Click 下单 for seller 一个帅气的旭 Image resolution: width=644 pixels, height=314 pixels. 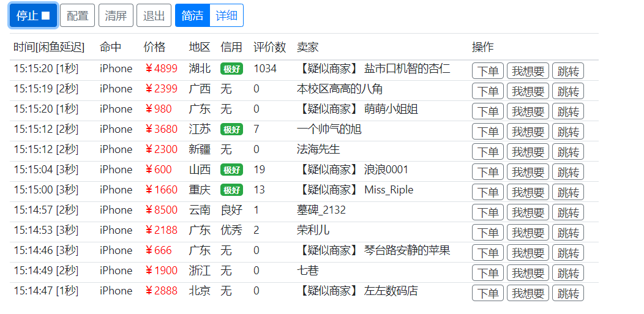[x=487, y=132]
